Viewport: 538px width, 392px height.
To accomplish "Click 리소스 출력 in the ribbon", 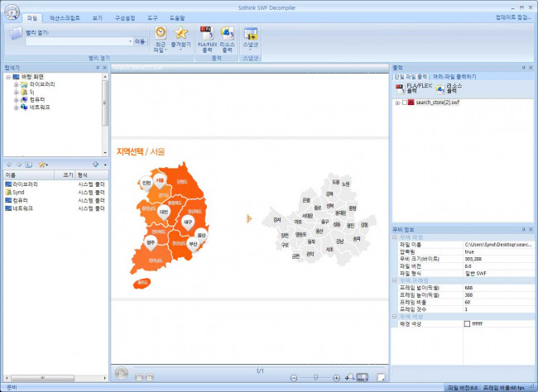I will click(228, 38).
